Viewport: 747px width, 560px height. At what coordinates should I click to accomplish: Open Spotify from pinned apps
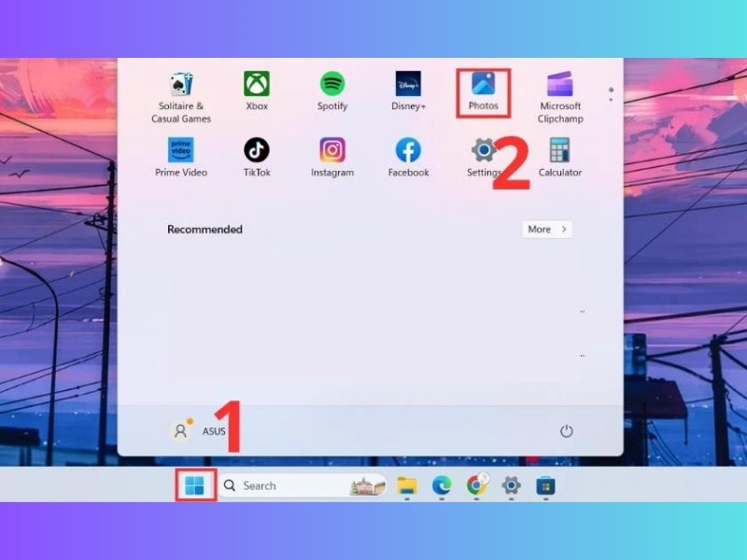pos(332,91)
